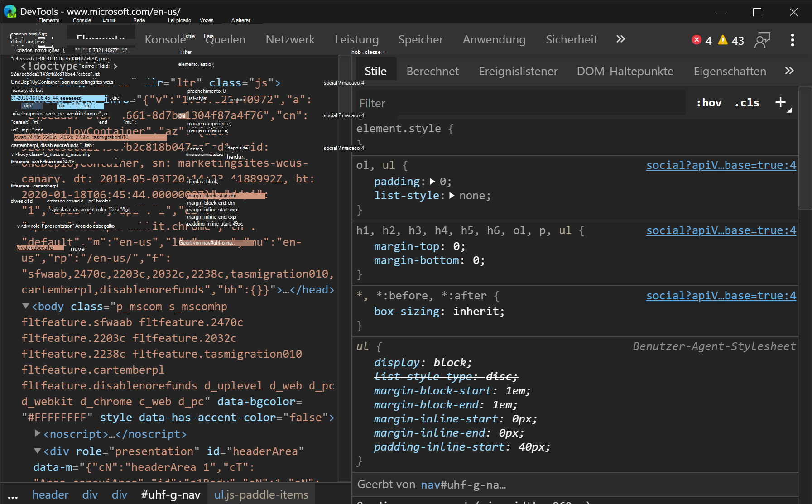Toggle element state with the :hov control
The height and width of the screenshot is (504, 812).
tap(709, 102)
